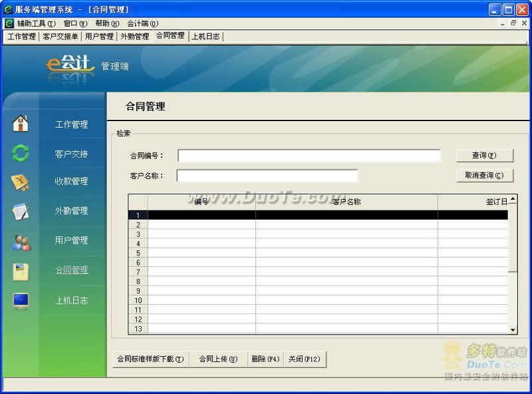This screenshot has width=532, height=394.
Task: Click the 客户名称 column header in the table
Action: coord(346,202)
